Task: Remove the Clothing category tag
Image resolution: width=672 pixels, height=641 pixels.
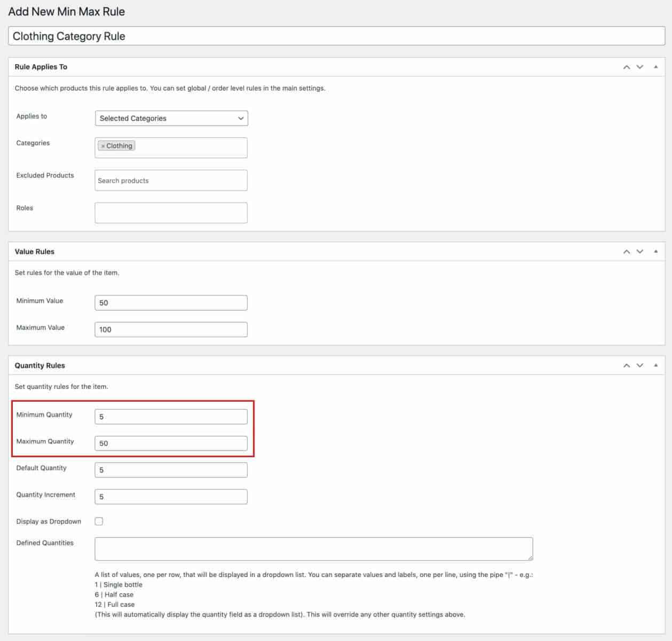Action: tap(103, 146)
